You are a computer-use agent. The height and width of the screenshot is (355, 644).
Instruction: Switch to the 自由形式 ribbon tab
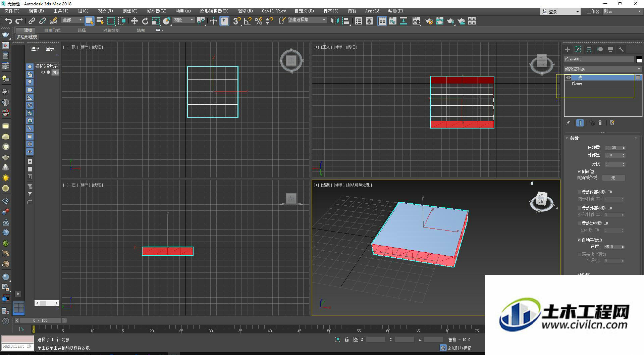(52, 30)
